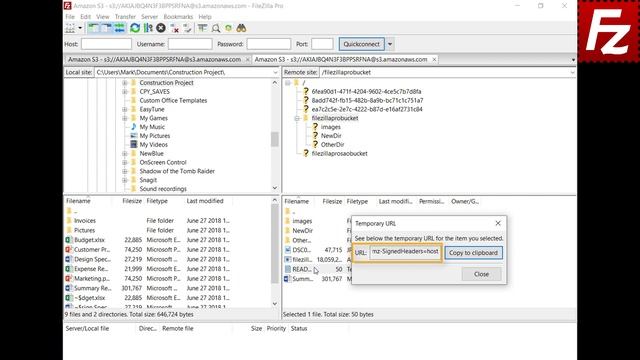Open the Site Manager dropdown arrow
The width and height of the screenshot is (640, 360).
pos(80,28)
